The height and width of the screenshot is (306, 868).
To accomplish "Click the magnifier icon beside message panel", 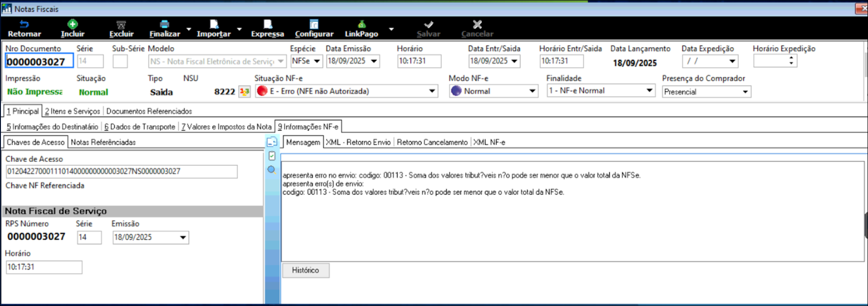I will click(x=272, y=169).
